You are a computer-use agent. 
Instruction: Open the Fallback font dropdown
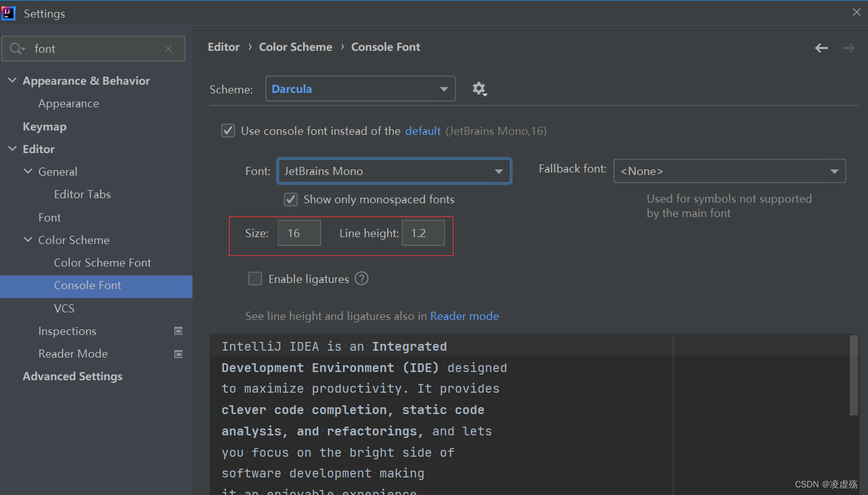coord(729,171)
